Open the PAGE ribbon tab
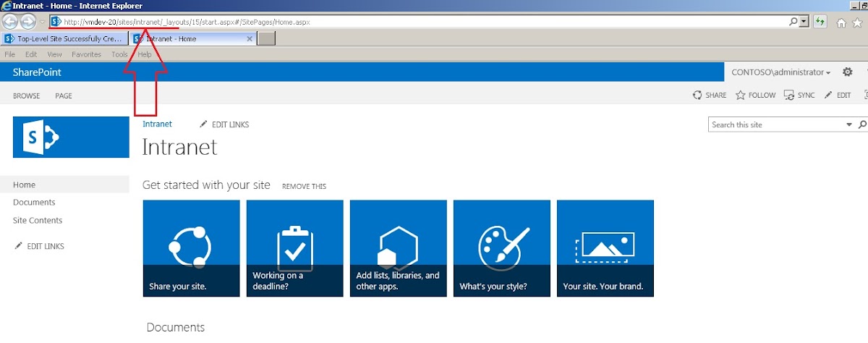 tap(64, 96)
